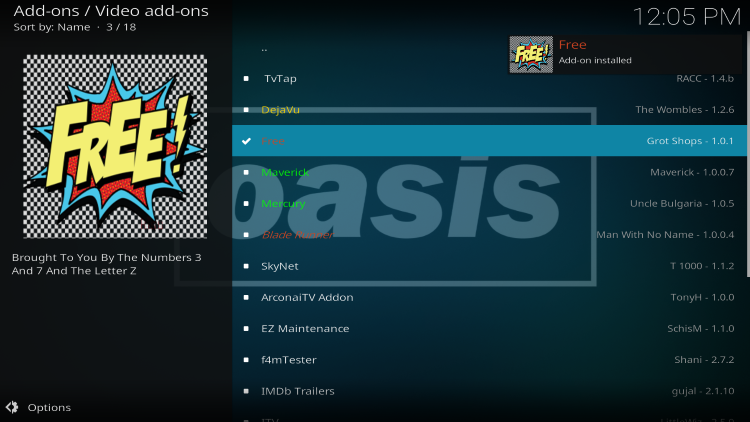Open the Maverick add-on entry
750x422 pixels.
[x=490, y=172]
